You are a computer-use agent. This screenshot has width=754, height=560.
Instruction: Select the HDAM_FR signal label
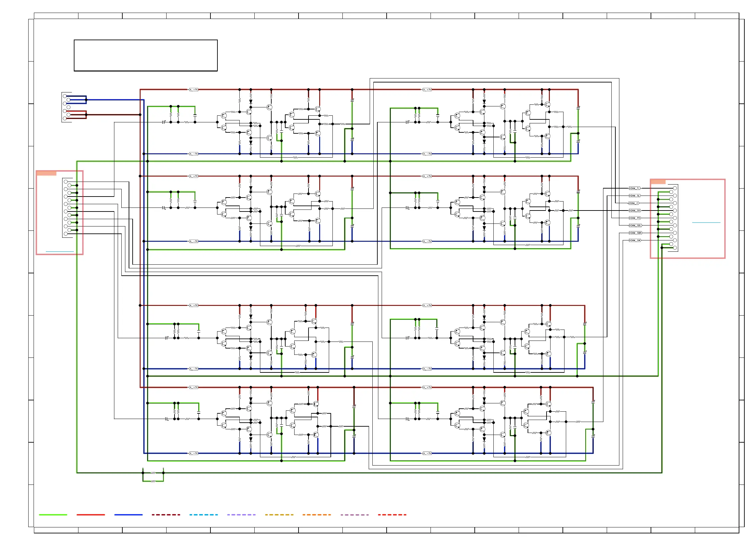[x=635, y=218]
